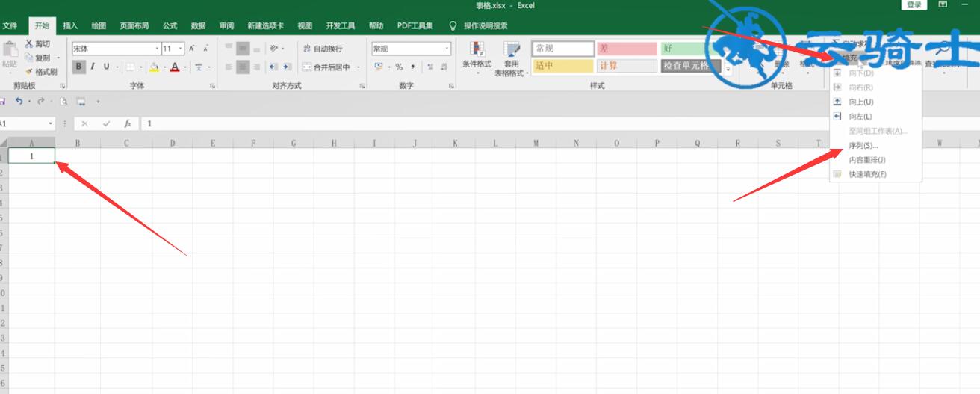Open Format as Table (套用表格格式)

coord(512,58)
